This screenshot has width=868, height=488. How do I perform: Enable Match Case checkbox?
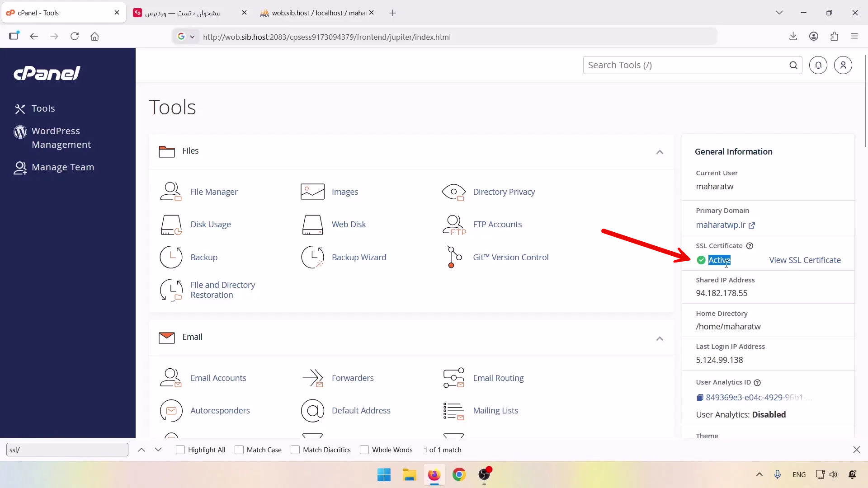coord(239,450)
